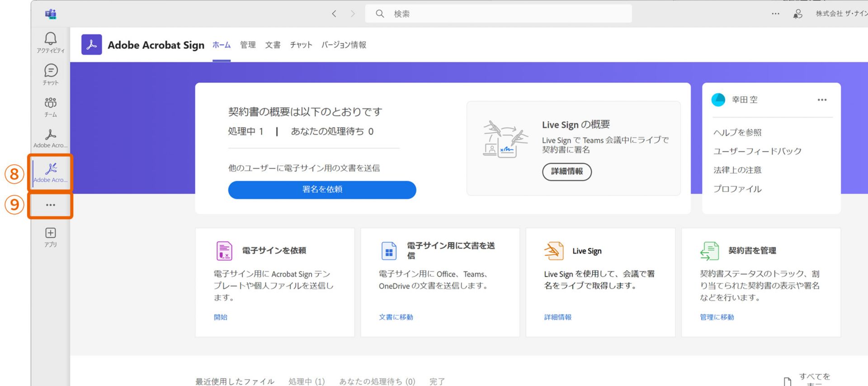This screenshot has height=386, width=868.
Task: Click the 株式会社 ザ・ナイン account name
Action: point(841,14)
